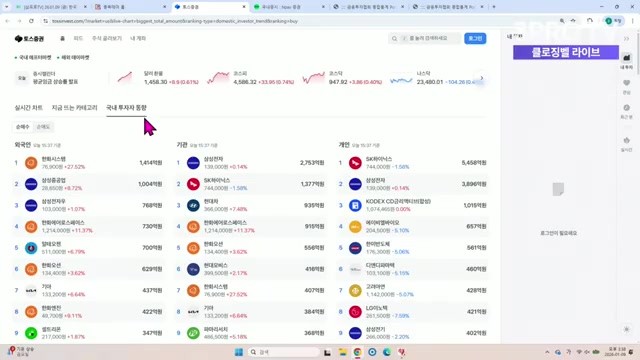This screenshot has width=640, height=360.
Task: Open new browser tab plus button
Action: 494,7
